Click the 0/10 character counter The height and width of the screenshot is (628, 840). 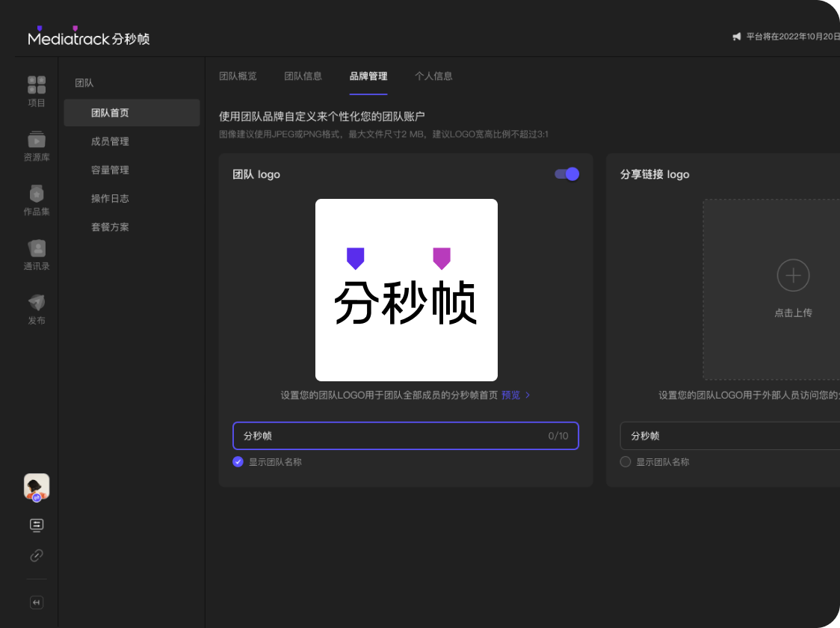coord(558,436)
